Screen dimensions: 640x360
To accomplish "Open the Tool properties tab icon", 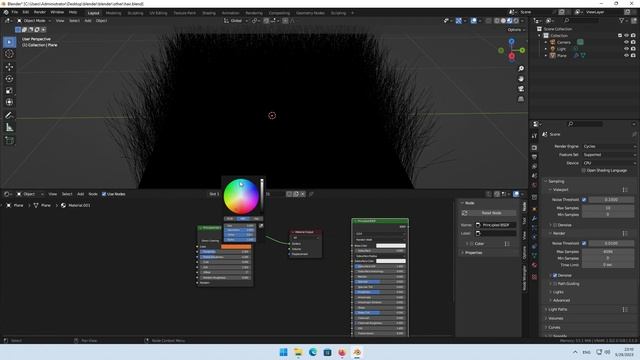I will click(534, 136).
